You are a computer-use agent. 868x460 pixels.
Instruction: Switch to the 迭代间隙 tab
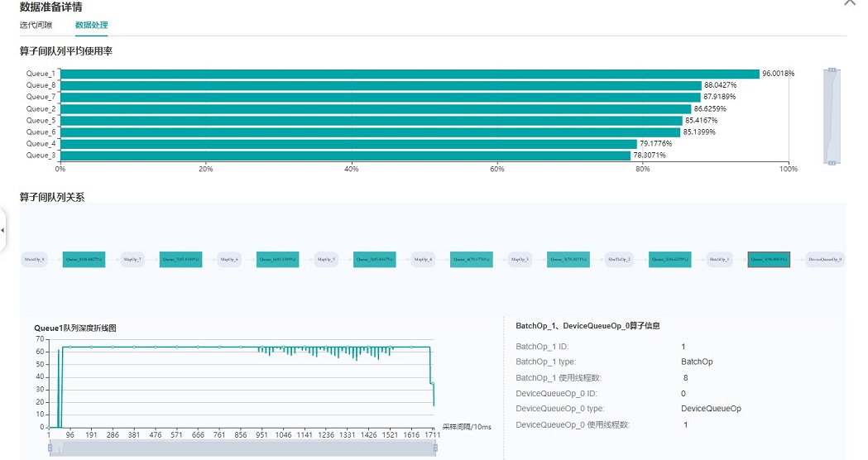coord(35,25)
